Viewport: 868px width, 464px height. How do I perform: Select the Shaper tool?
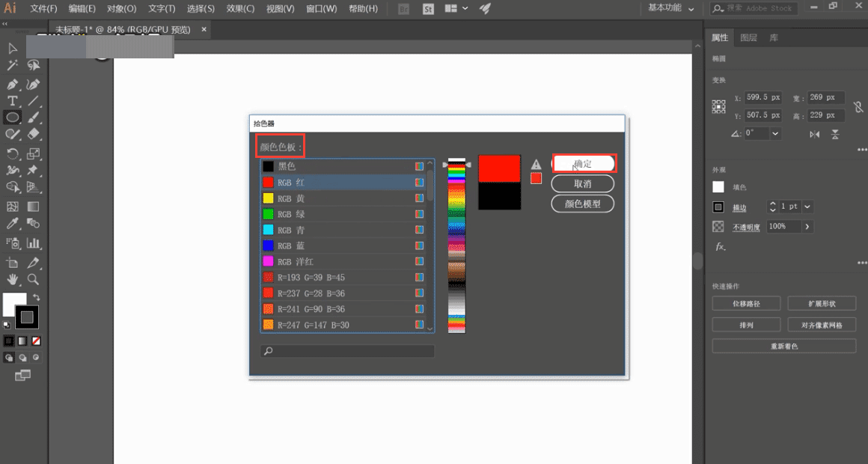pyautogui.click(x=12, y=134)
